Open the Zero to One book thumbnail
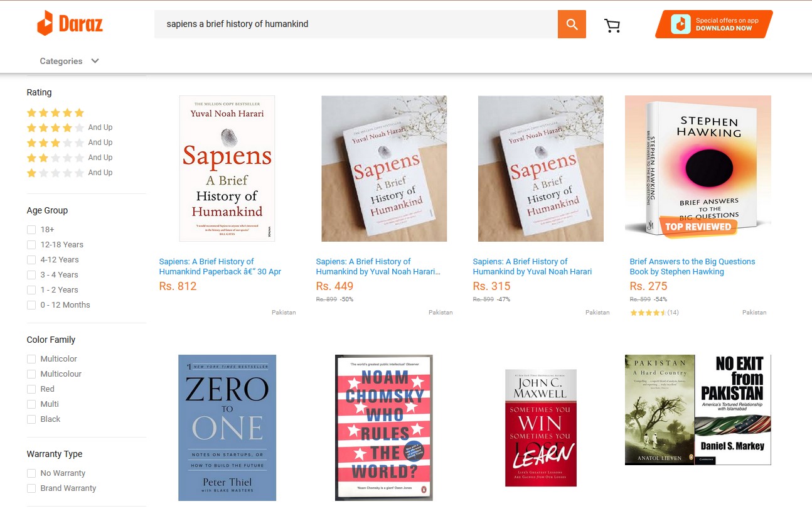The image size is (812, 511). coord(227,428)
